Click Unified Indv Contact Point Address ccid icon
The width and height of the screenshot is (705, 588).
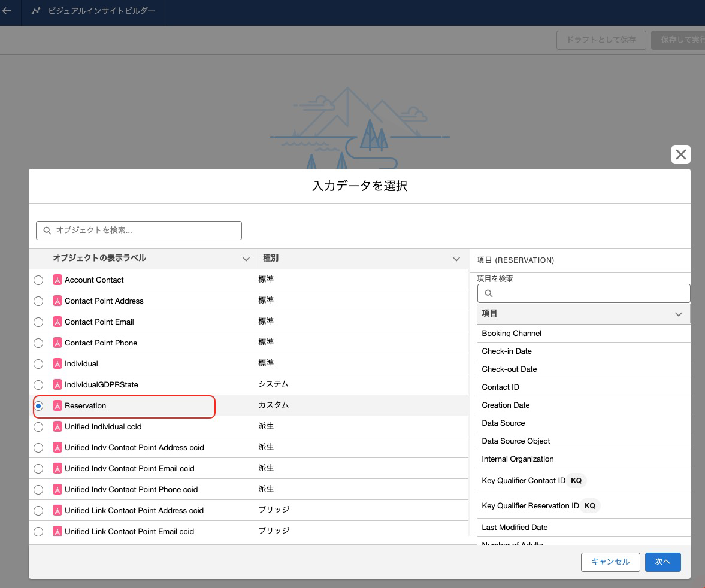tap(57, 448)
